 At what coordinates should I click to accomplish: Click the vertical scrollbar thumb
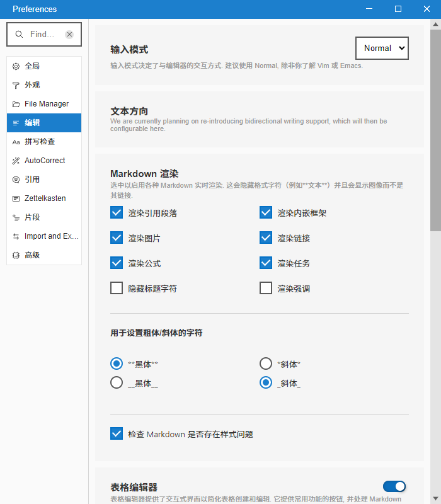coord(435,130)
